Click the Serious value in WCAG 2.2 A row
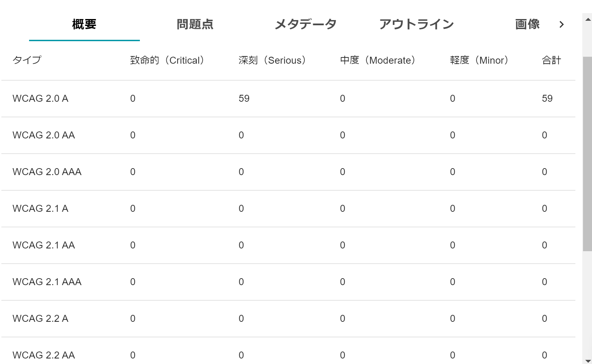592x364 pixels. tap(241, 319)
